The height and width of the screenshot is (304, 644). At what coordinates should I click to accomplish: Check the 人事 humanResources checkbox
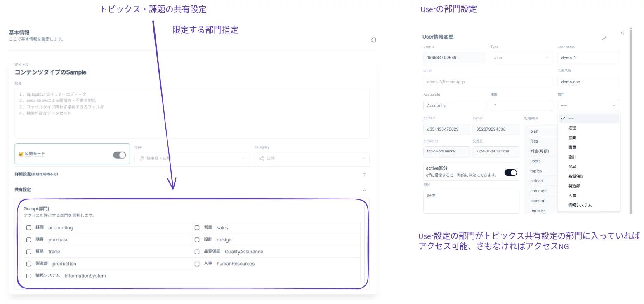(197, 264)
